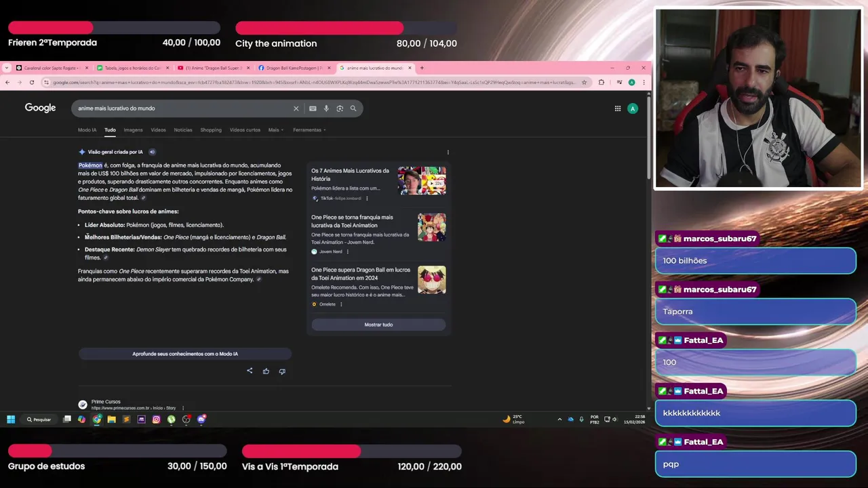This screenshot has width=868, height=488.
Task: Open the Windows Start menu
Action: pos(11,420)
